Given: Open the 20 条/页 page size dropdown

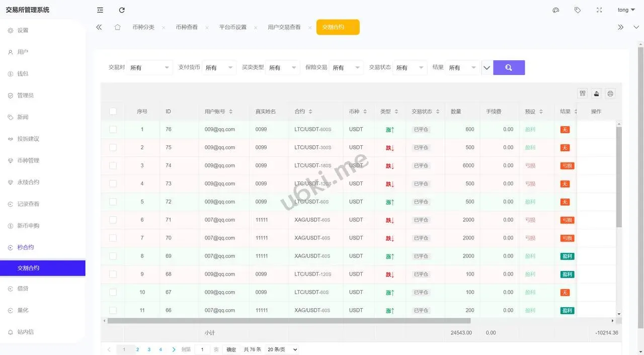Looking at the screenshot, I should (282, 349).
